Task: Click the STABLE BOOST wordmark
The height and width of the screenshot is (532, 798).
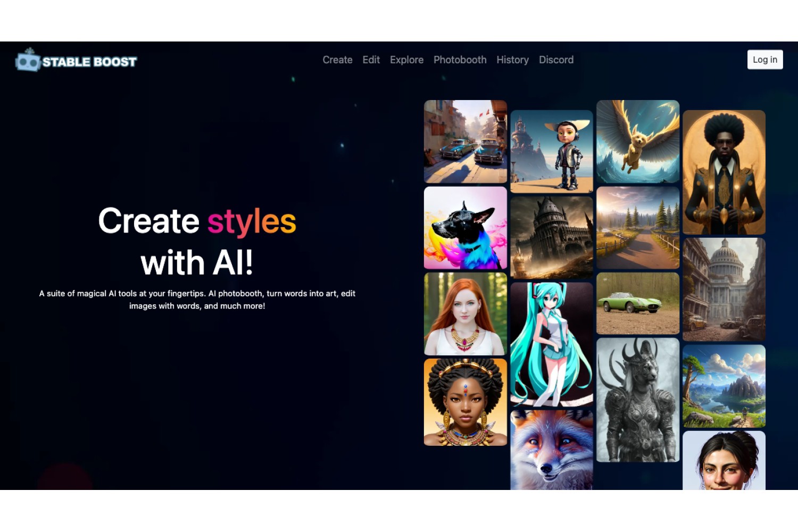Action: (x=89, y=62)
